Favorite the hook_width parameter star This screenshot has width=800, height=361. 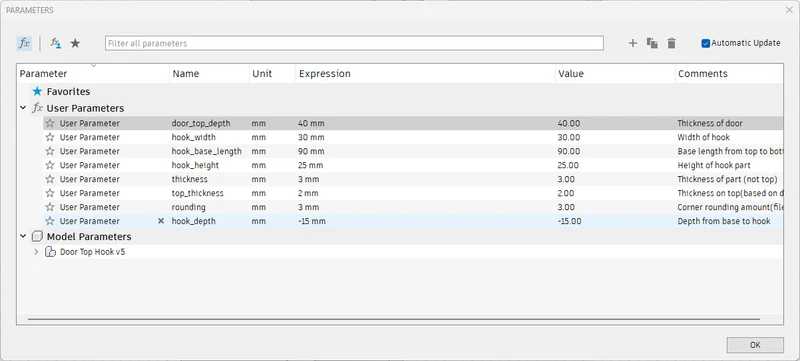click(x=49, y=137)
